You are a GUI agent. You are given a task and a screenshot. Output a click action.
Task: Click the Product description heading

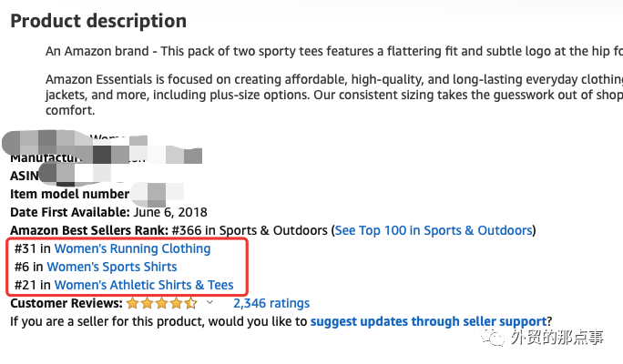click(98, 21)
